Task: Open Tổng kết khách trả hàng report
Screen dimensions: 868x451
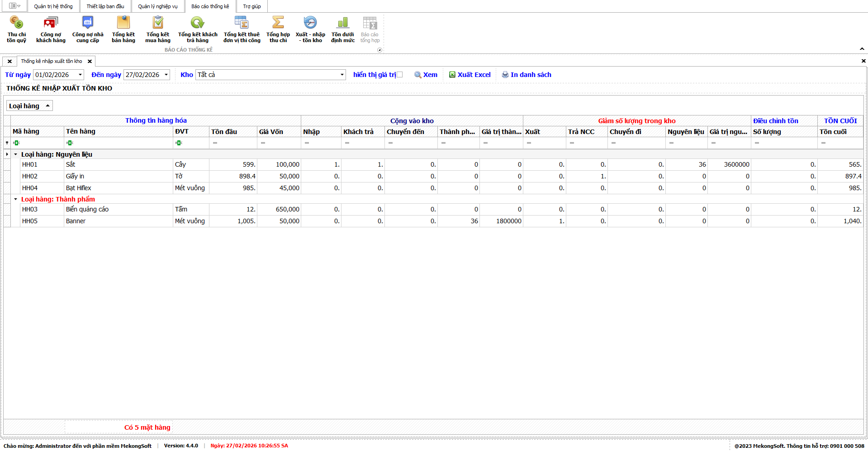Action: point(198,29)
